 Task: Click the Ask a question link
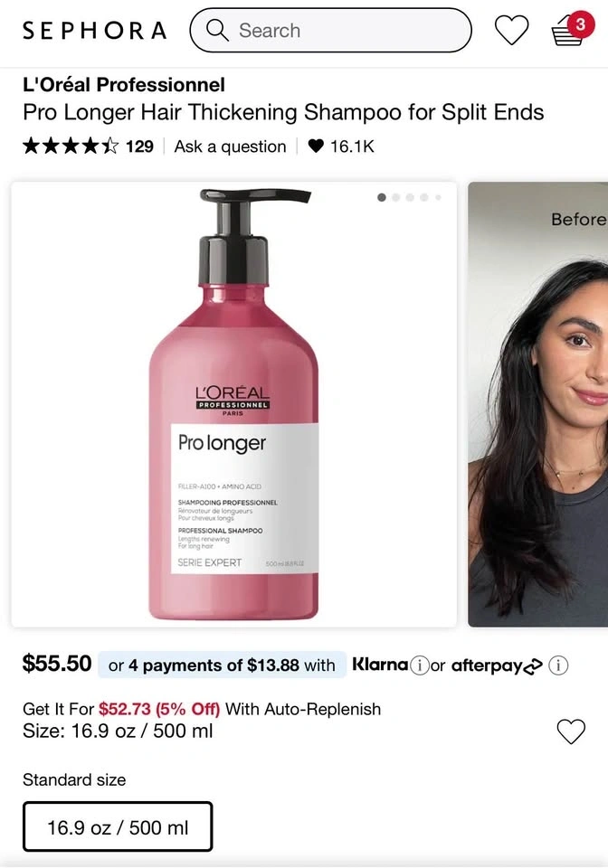click(x=231, y=146)
